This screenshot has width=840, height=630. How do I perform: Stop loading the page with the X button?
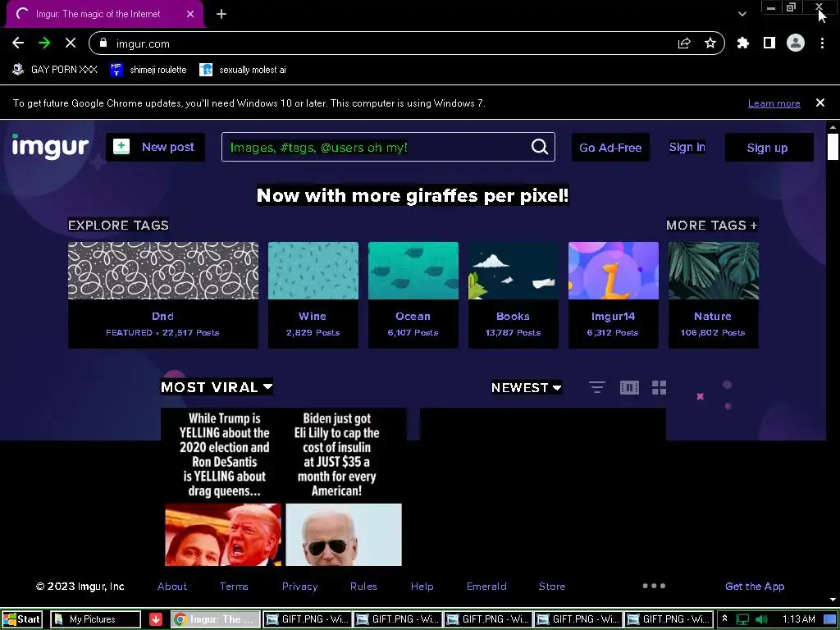tap(71, 43)
